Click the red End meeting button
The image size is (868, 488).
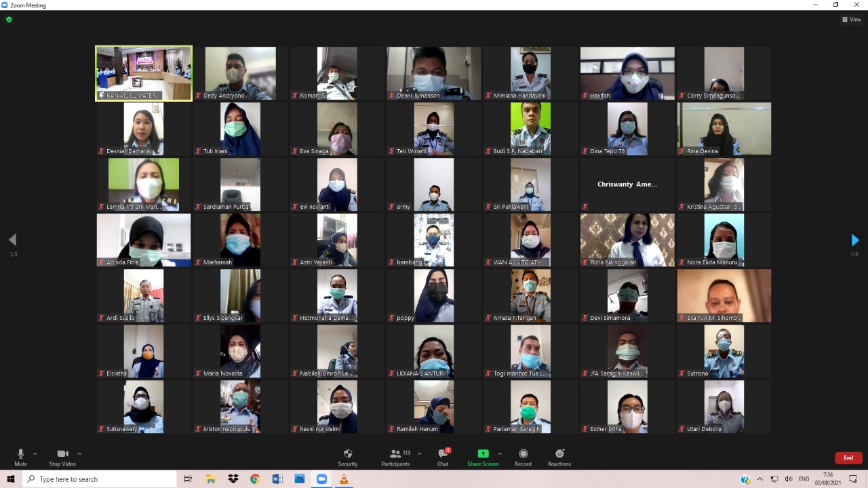click(x=848, y=457)
